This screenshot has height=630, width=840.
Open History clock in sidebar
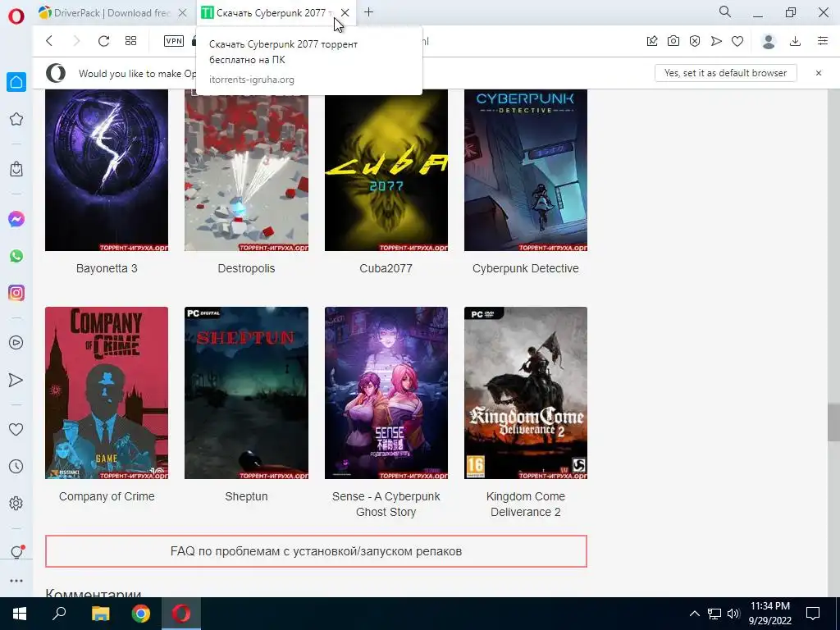pos(16,466)
